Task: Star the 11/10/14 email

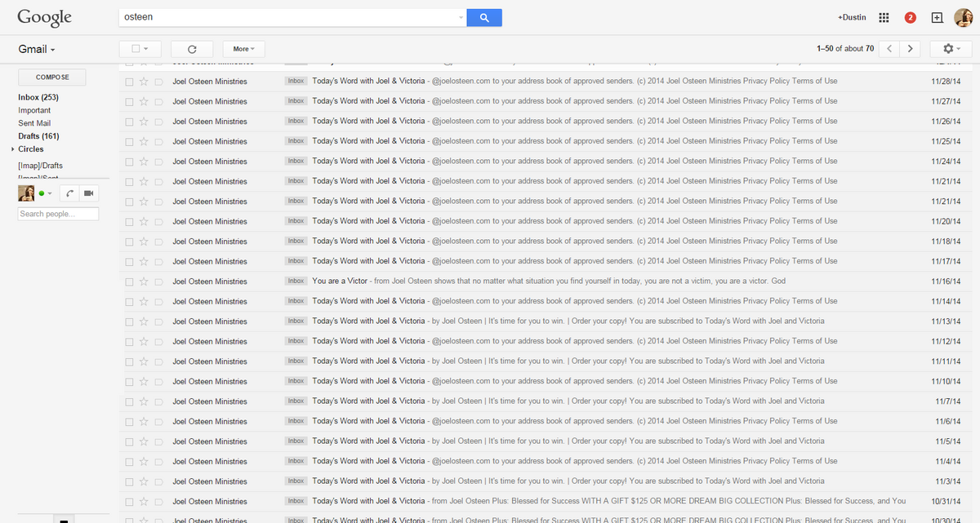Action: 144,382
